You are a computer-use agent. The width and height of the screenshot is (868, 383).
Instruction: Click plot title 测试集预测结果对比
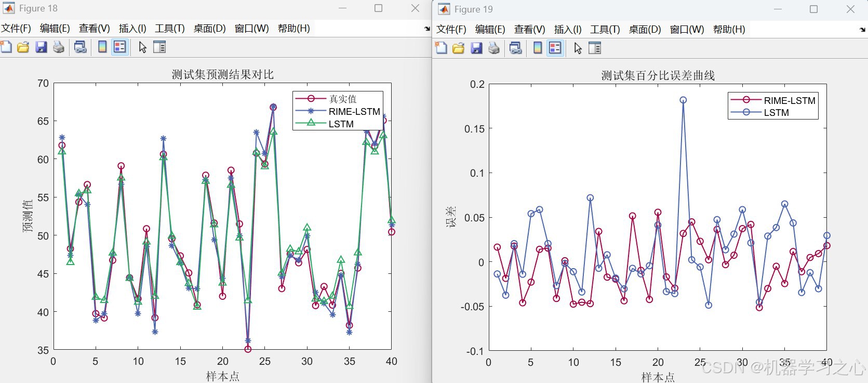[223, 74]
